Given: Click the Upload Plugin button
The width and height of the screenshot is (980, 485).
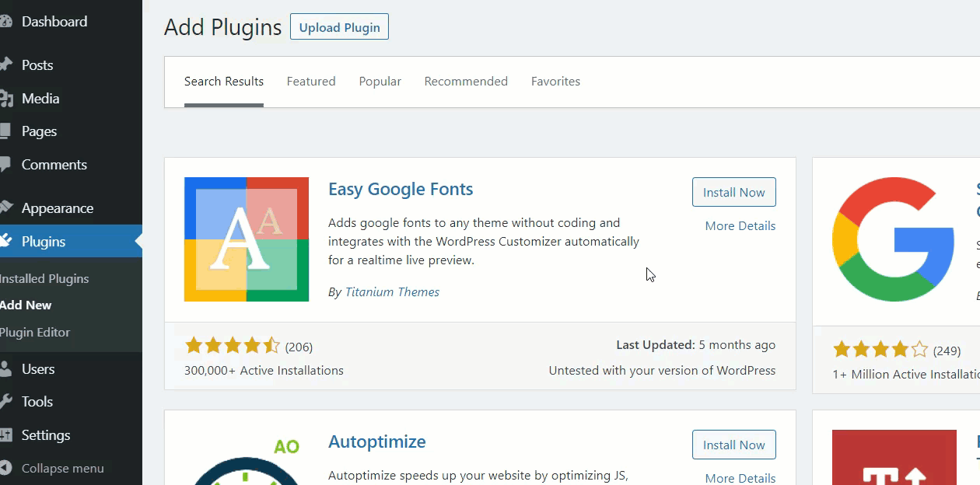Looking at the screenshot, I should [x=339, y=27].
